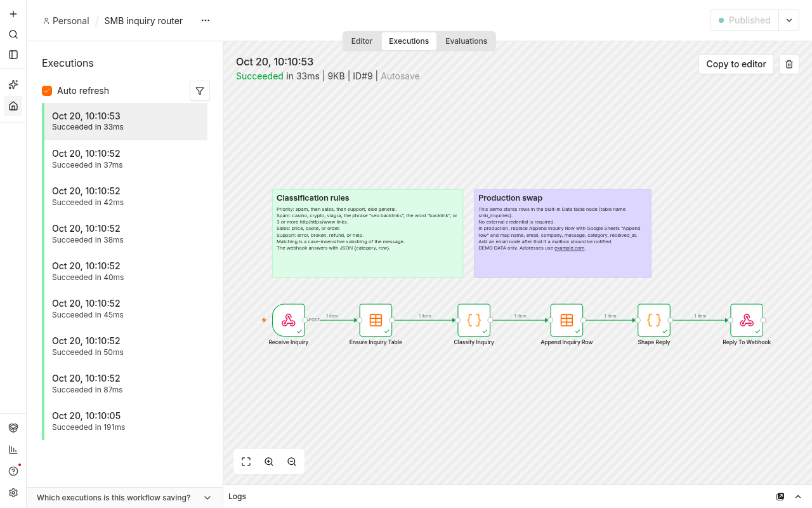Zoom out on the canvas
The height and width of the screenshot is (508, 812).
tap(292, 462)
